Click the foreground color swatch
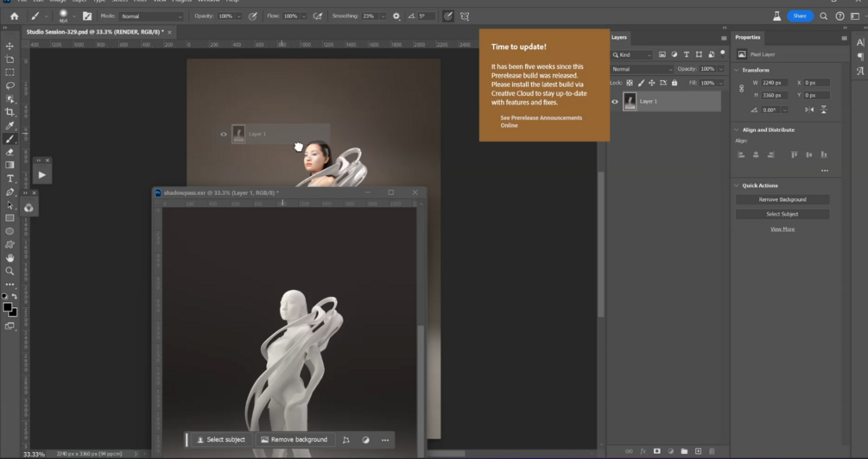 7,307
